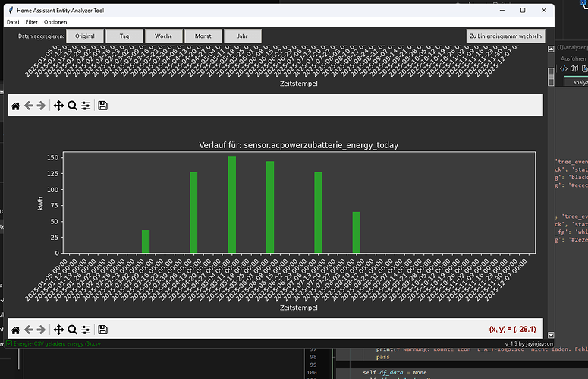Screen dimensions: 588x379
Task: Activate zoom magnifier in lower chart toolbar
Action: (72, 330)
